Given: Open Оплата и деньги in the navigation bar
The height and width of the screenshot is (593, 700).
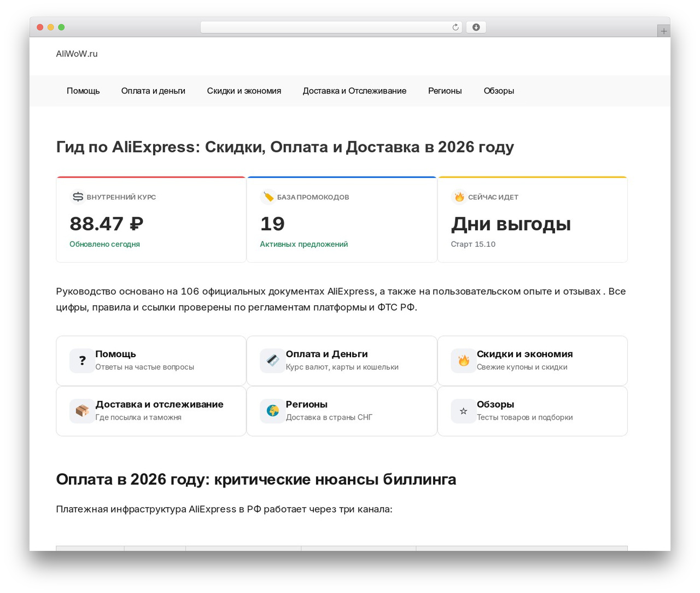Looking at the screenshot, I should 153,91.
